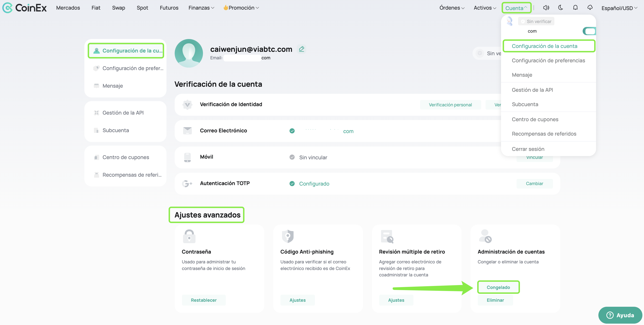Open the Fiat page
This screenshot has height=325, width=644.
96,8
